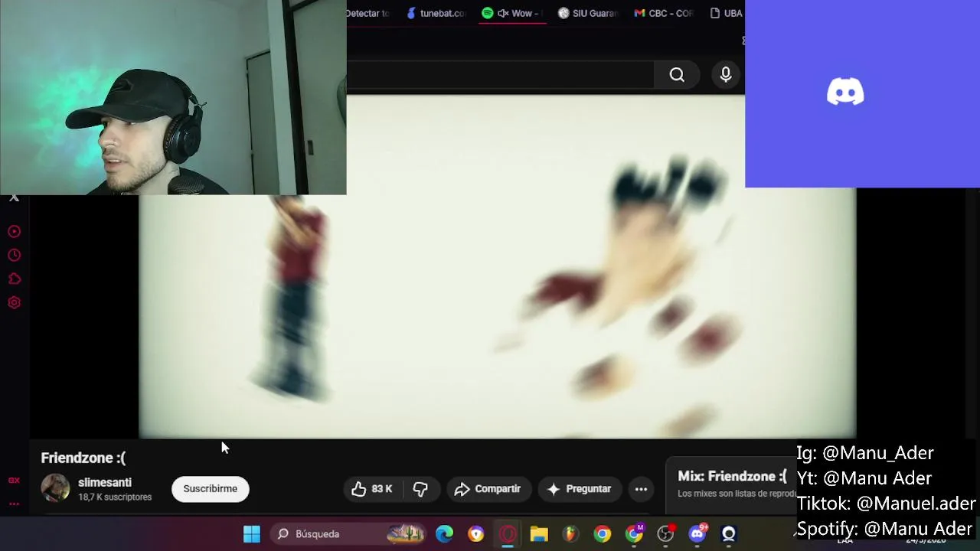Screen dimensions: 980x551
Task: Switch to the Detectar tab
Action: (368, 13)
